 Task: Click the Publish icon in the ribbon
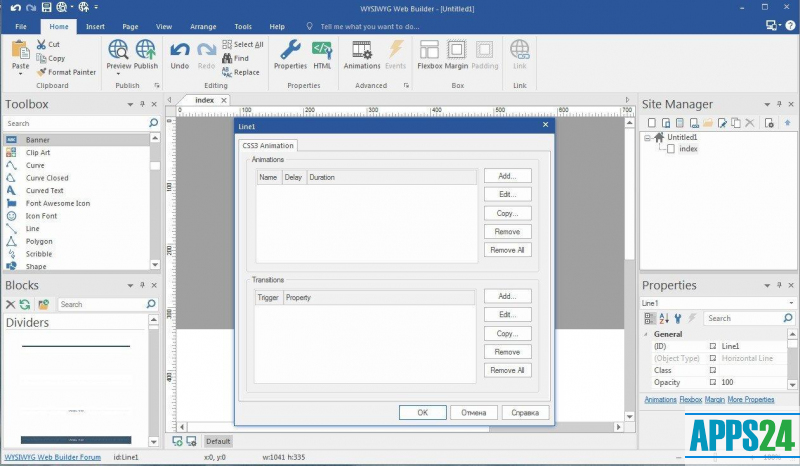pyautogui.click(x=146, y=53)
